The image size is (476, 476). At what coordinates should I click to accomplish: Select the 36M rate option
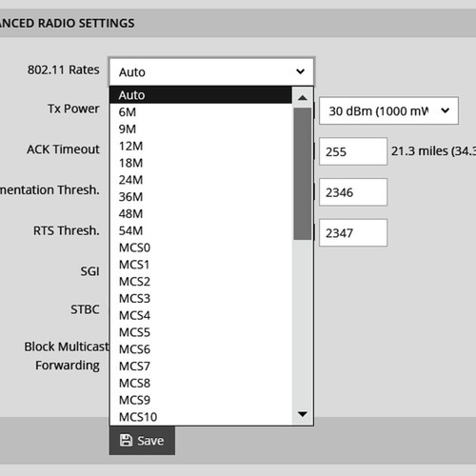(x=201, y=197)
